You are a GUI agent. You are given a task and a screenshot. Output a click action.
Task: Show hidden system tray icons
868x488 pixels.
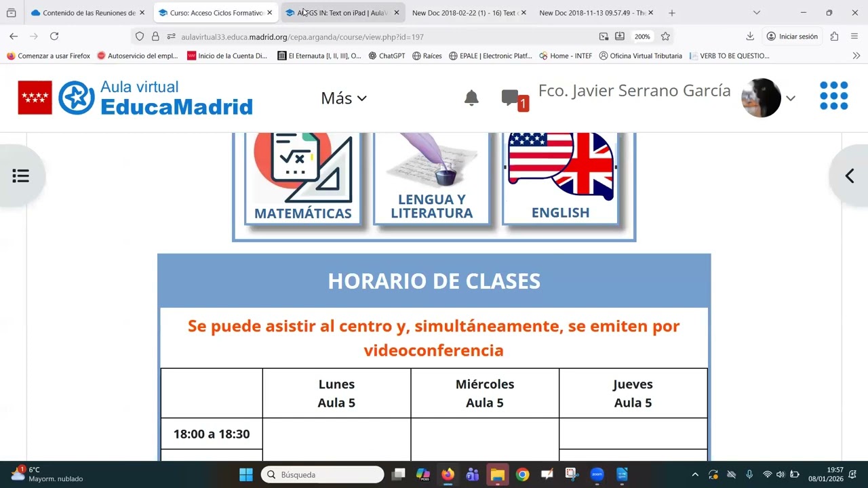pos(695,474)
